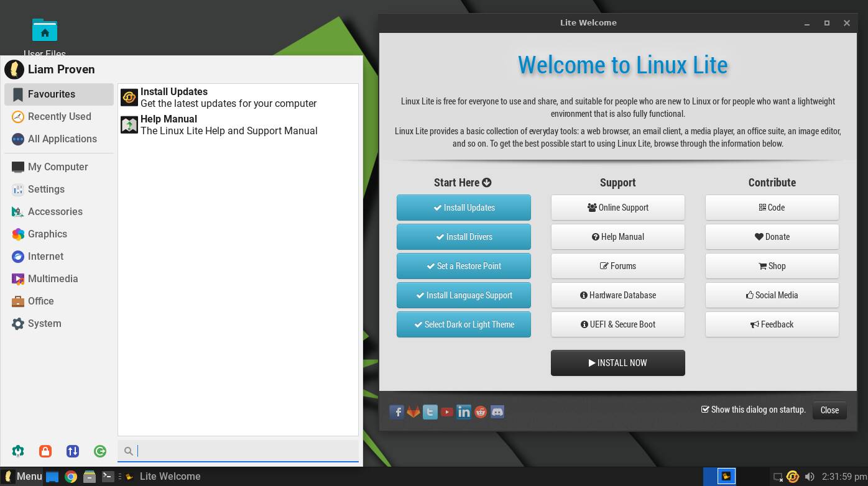Viewport: 868px width, 486px height.
Task: Click the orange lock screen icon
Action: coord(45,451)
